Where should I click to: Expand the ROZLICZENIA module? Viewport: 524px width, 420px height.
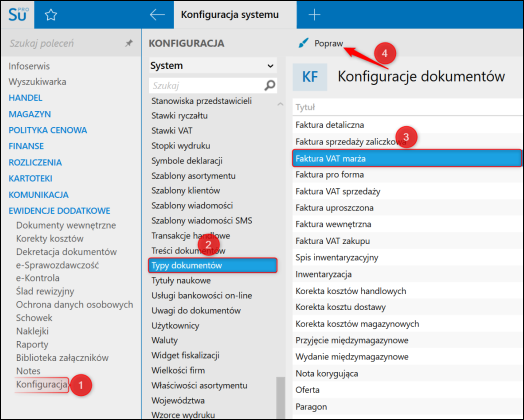(35, 162)
